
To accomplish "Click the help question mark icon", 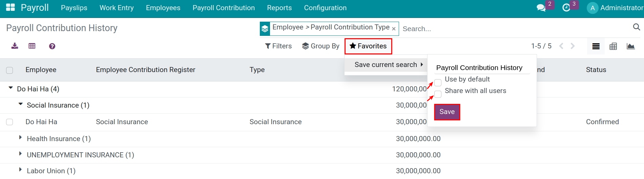I will [52, 46].
